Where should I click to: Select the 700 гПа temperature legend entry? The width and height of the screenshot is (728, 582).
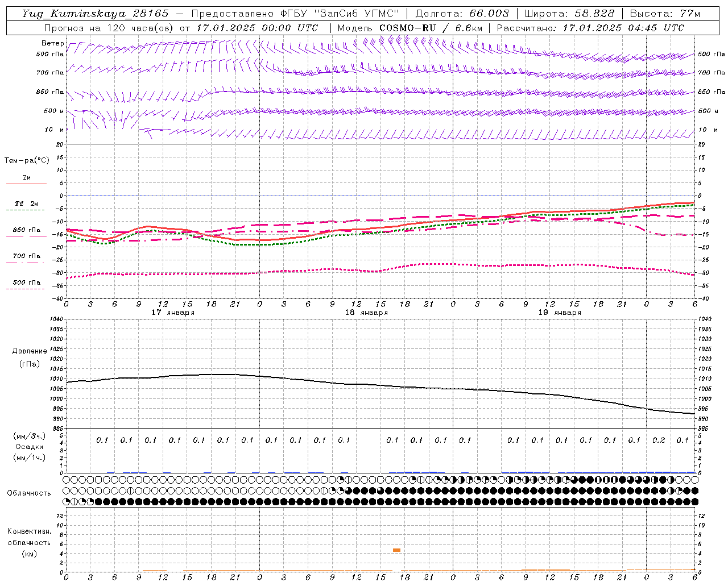click(27, 256)
